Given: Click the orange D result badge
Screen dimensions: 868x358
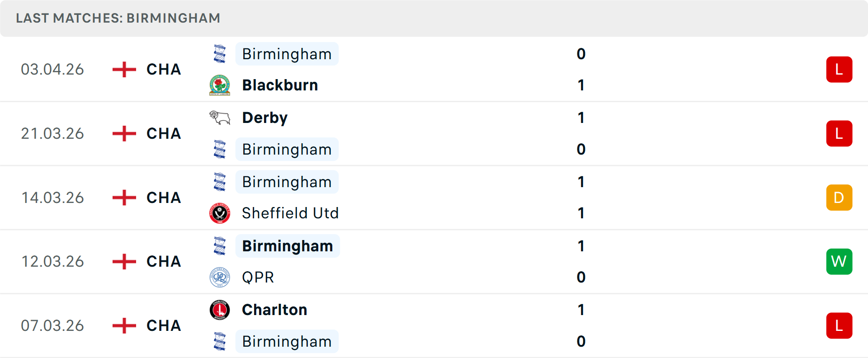Looking at the screenshot, I should click(839, 198).
